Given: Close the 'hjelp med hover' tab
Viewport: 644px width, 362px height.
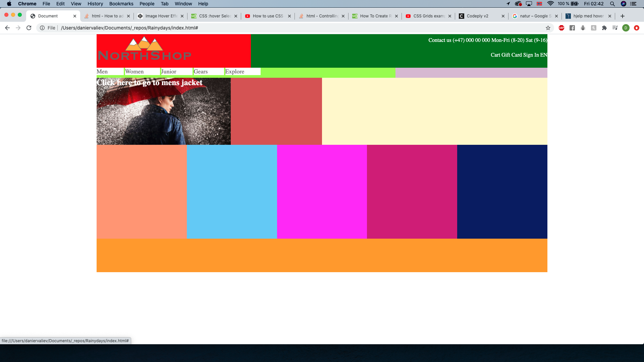Looking at the screenshot, I should pos(610,16).
